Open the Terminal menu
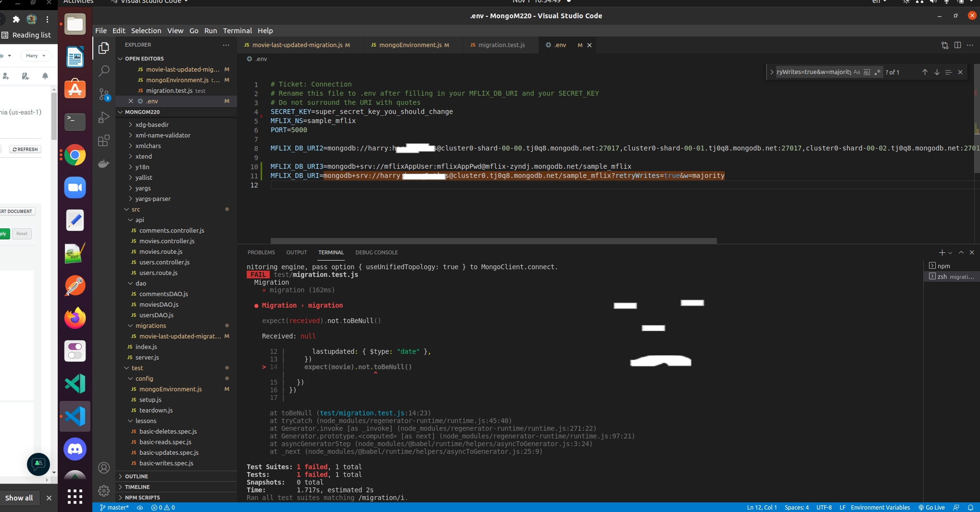 [237, 30]
